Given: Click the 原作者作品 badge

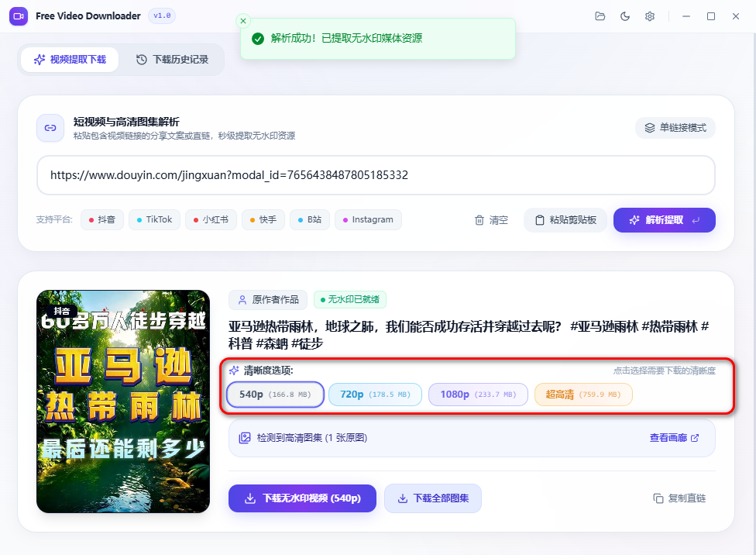Looking at the screenshot, I should coord(268,300).
